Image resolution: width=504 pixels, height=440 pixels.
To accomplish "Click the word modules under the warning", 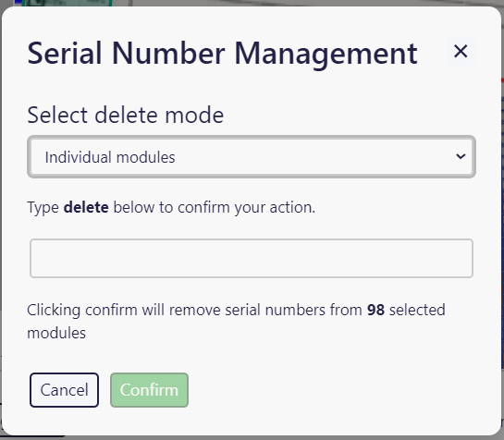I will pos(56,333).
